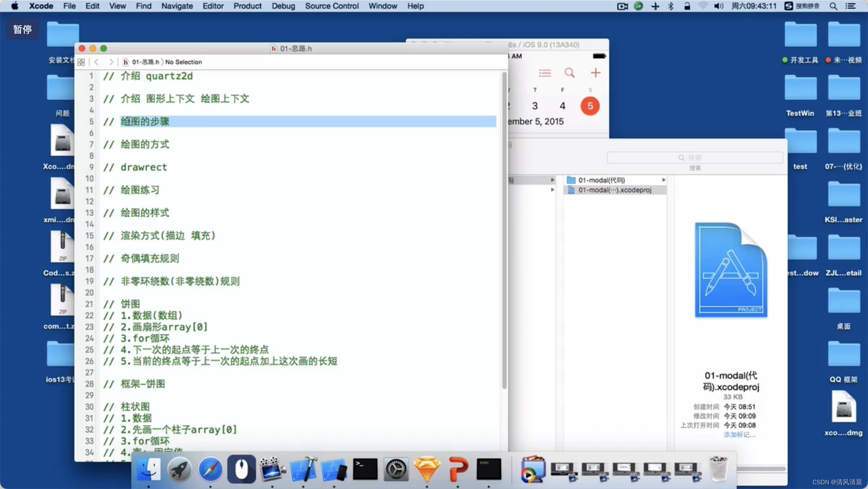Select 01-modal(…).xcodeproj file in Finder

pos(614,190)
